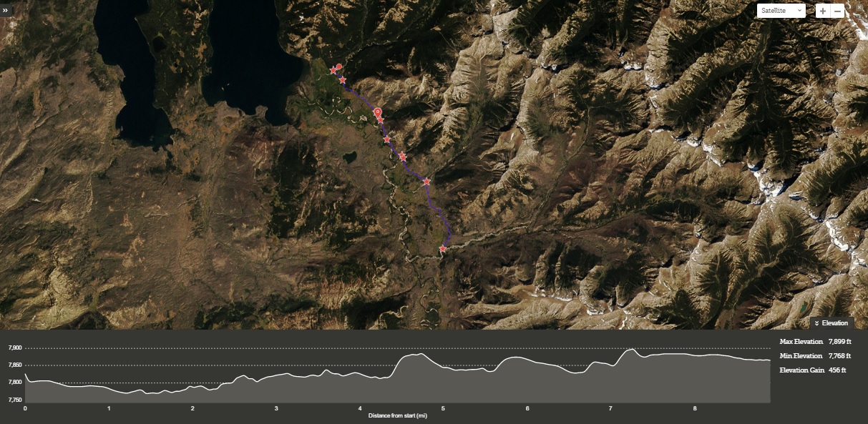Select the star marker directly below the location pin
Screen dimensions: 868x424
[381, 120]
